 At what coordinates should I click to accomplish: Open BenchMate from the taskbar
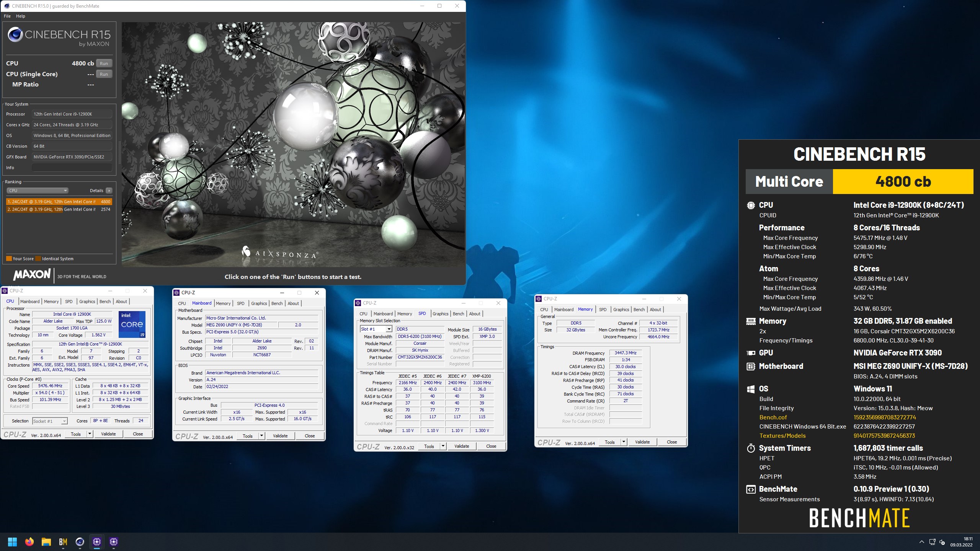63,542
